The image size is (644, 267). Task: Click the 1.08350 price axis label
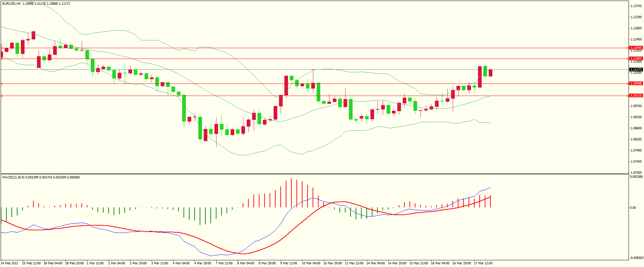pyautogui.click(x=636, y=139)
